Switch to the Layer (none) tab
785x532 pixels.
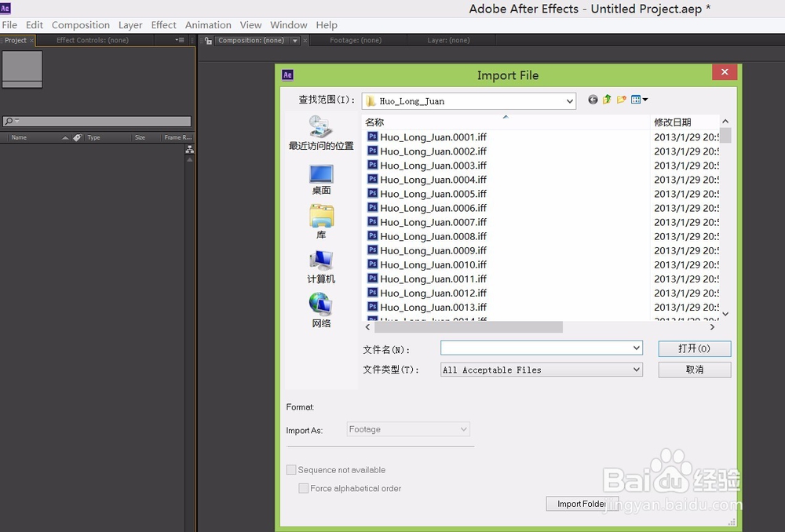coord(448,40)
